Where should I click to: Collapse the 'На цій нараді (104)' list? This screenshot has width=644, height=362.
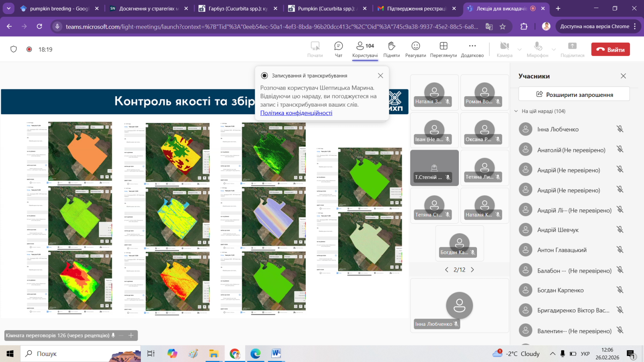[516, 111]
